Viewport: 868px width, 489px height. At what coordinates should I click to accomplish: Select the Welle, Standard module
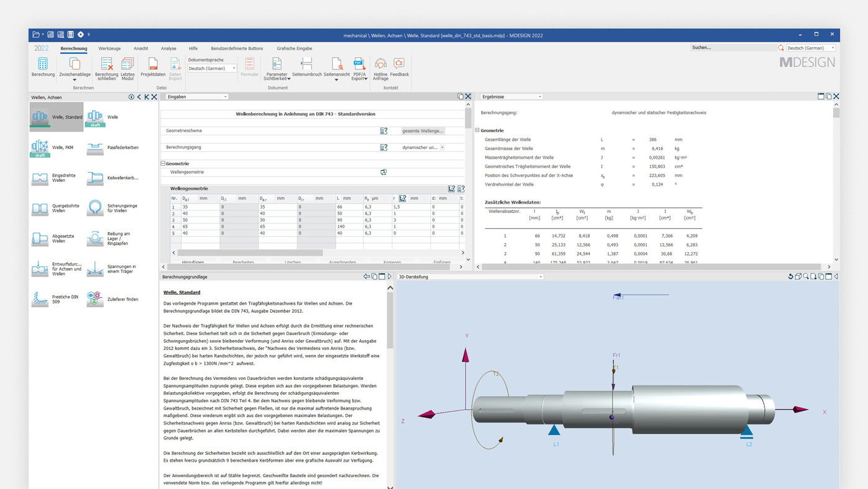pos(56,117)
